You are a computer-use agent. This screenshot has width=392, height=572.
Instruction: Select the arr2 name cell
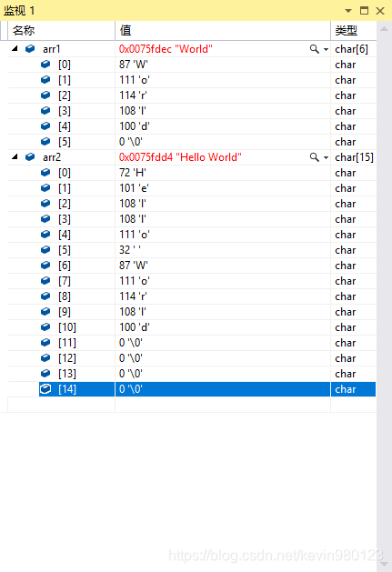pyautogui.click(x=52, y=157)
